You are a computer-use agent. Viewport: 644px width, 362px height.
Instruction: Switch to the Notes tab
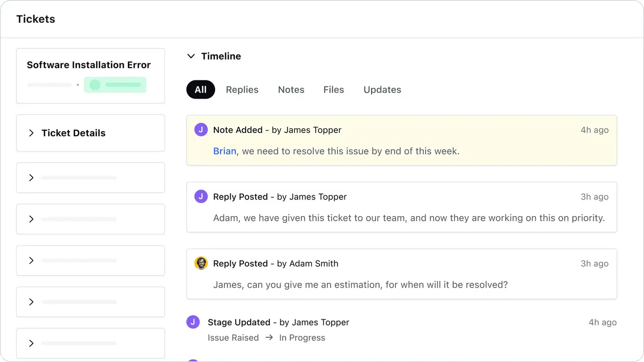pos(291,89)
